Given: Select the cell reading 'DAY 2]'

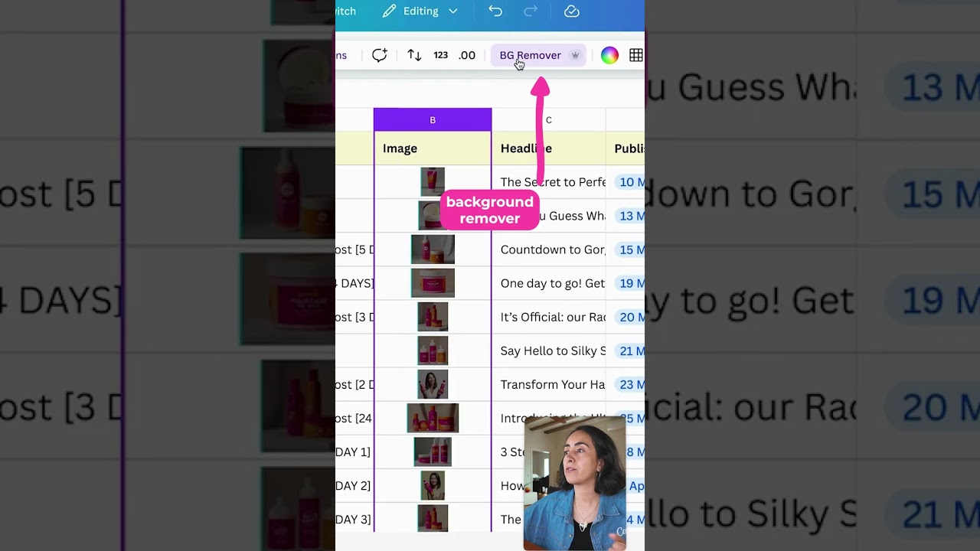Looking at the screenshot, I should click(354, 485).
